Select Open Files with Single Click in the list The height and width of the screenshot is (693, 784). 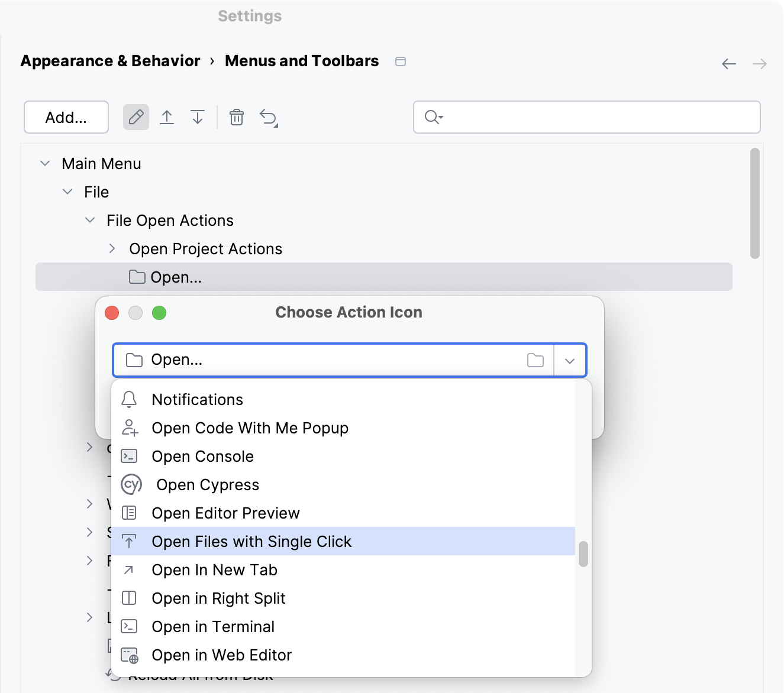pyautogui.click(x=251, y=541)
